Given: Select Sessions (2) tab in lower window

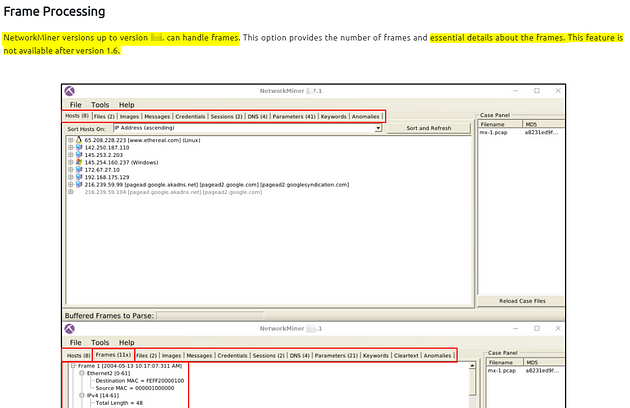Looking at the screenshot, I should [x=268, y=356].
